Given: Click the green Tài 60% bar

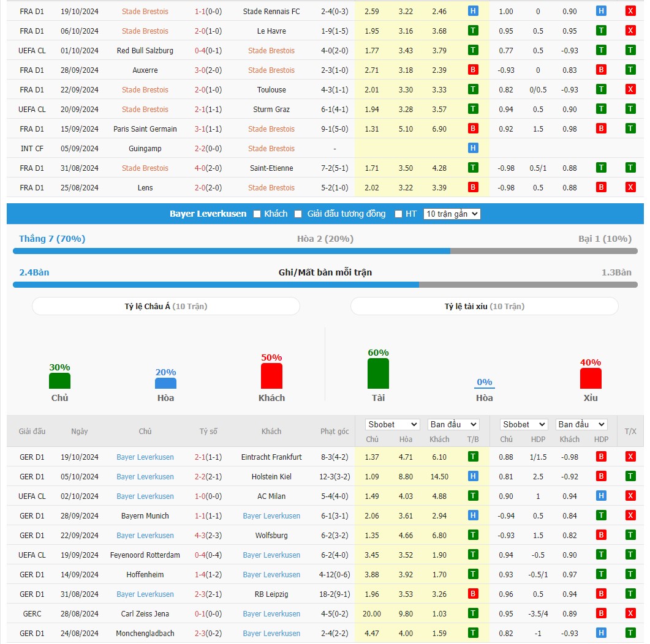Looking at the screenshot, I should 378,373.
